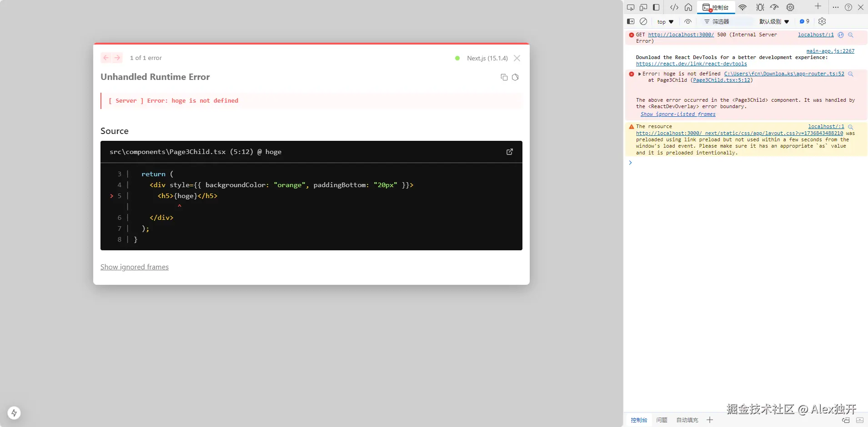Show the console sidebar panel
Viewport: 868px width, 427px height.
click(631, 21)
